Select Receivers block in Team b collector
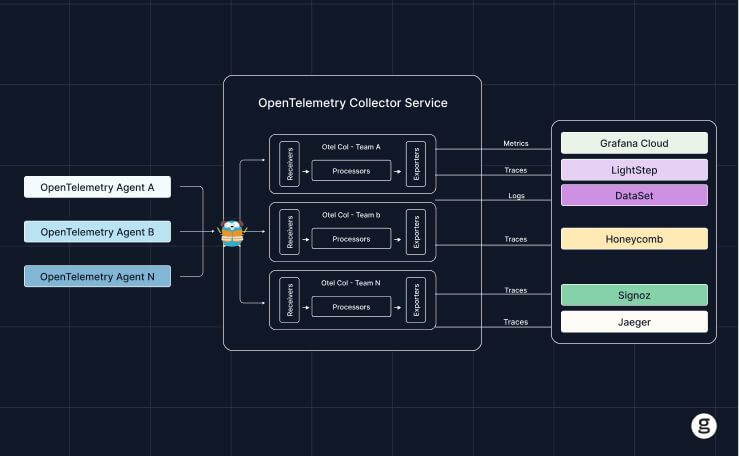Viewport: 739px width, 456px height. (289, 232)
